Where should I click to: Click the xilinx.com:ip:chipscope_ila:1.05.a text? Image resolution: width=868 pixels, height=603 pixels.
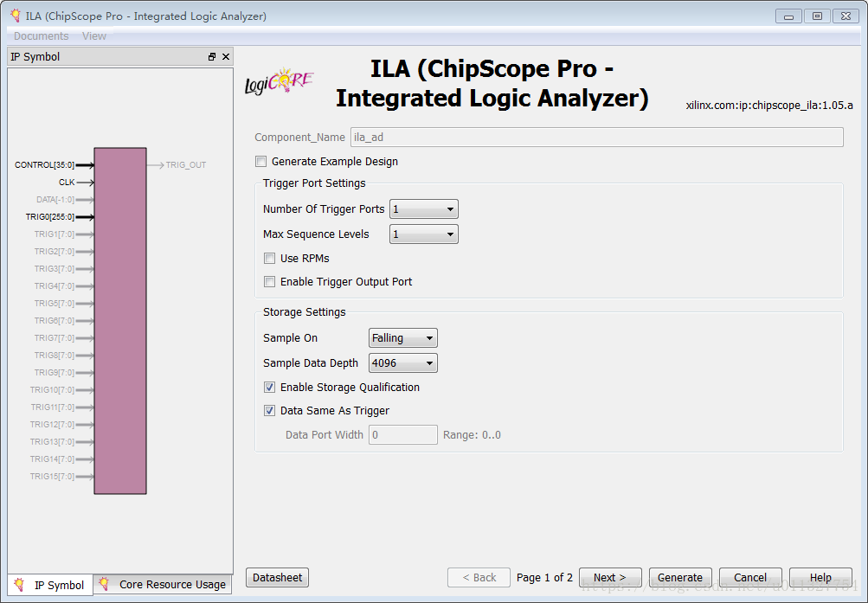pos(769,105)
